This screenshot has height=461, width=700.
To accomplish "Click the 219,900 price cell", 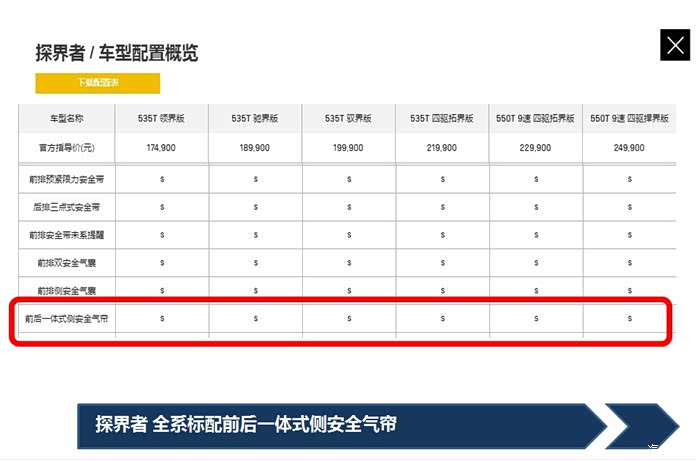I will pos(442,148).
